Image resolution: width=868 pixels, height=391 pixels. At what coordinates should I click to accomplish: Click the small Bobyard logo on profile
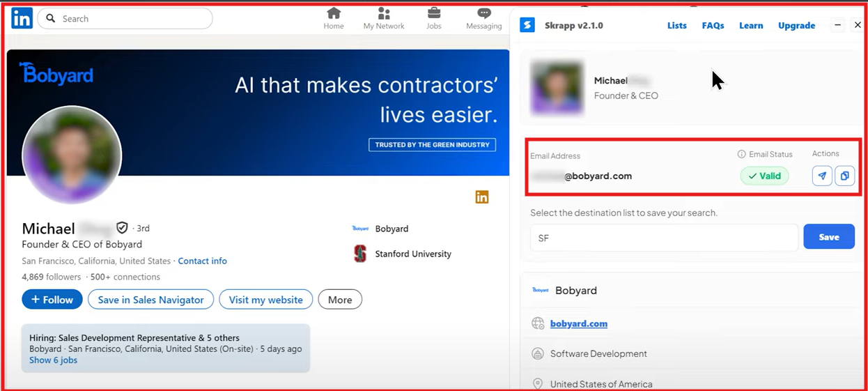click(360, 229)
